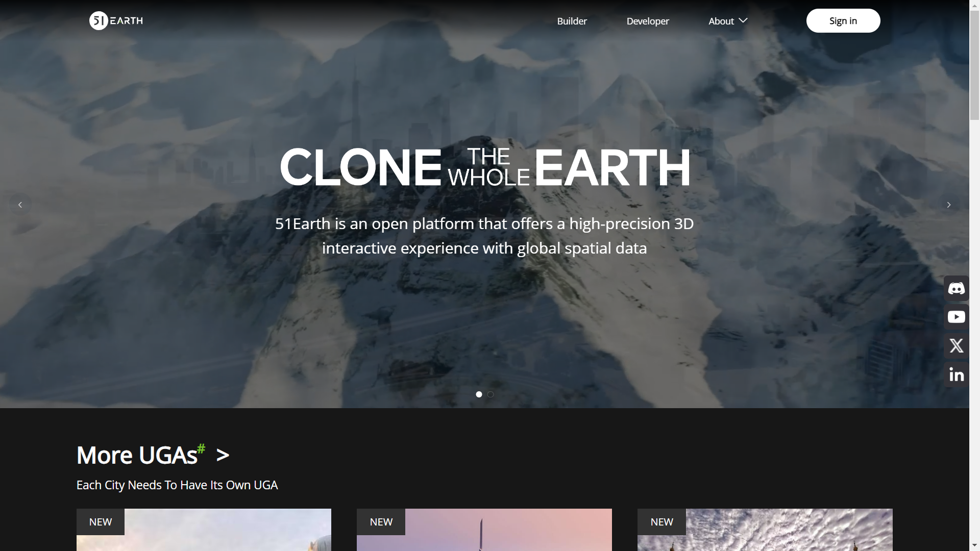This screenshot has height=551, width=980.
Task: Expand the About dropdown chevron
Action: click(743, 20)
